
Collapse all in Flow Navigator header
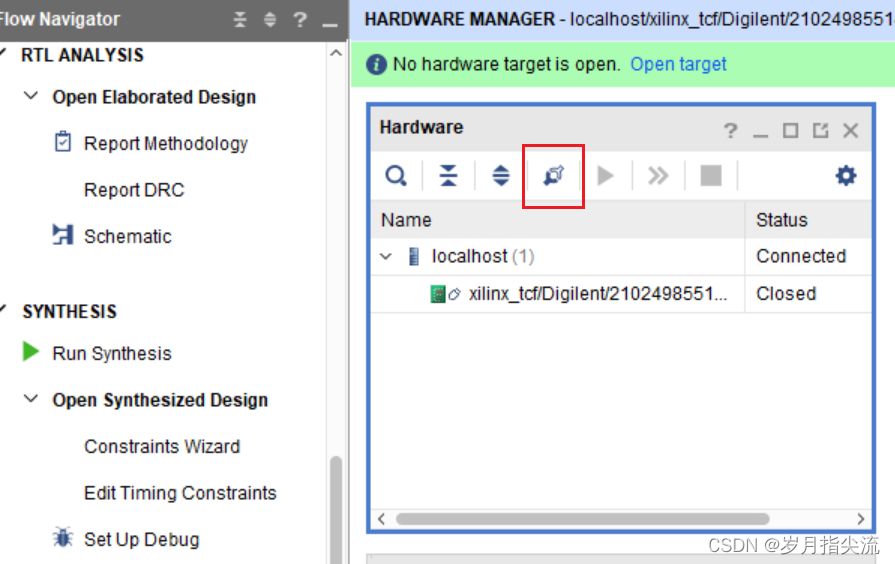(240, 19)
